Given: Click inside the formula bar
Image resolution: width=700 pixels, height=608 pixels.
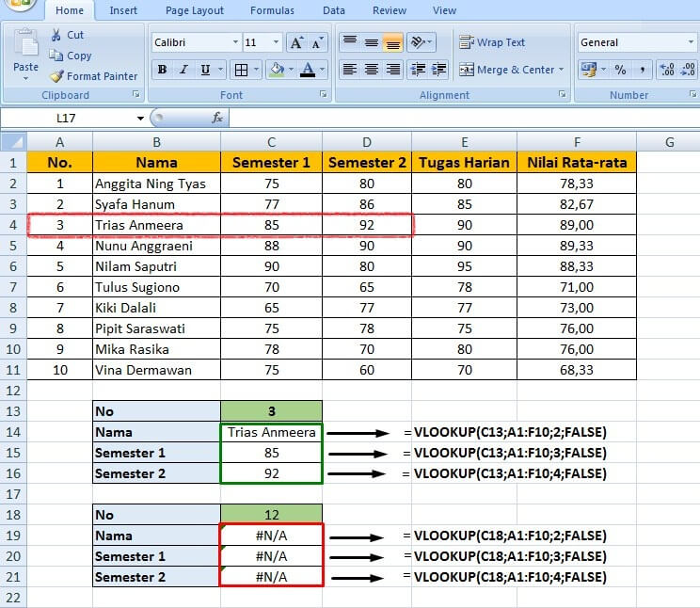Looking at the screenshot, I should tap(464, 119).
